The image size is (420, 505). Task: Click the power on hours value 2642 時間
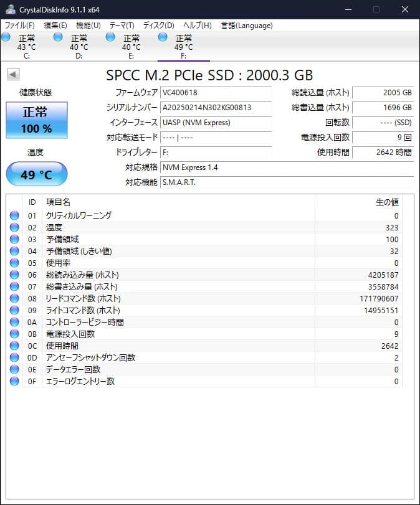click(383, 153)
